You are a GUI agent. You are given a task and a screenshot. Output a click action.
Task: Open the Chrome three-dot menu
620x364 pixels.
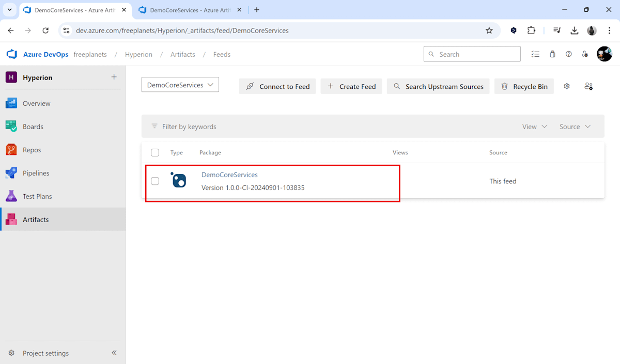click(x=610, y=30)
